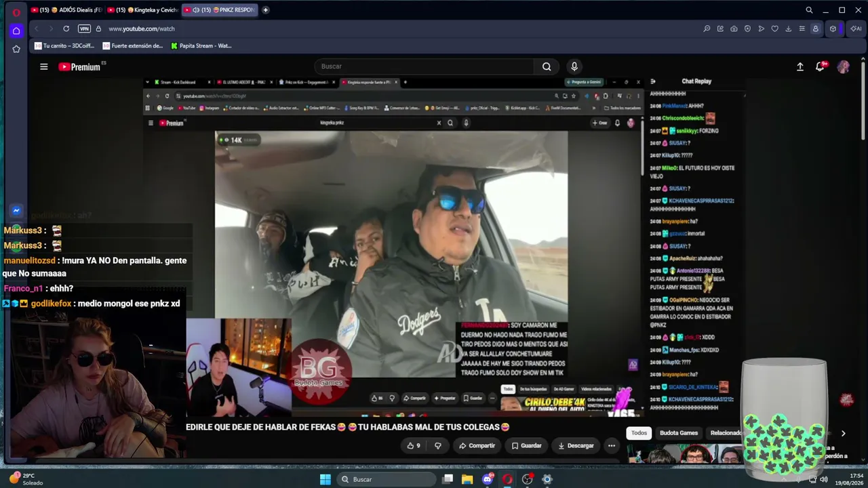Open more actions three-dot menu
Screen dimensions: 868x488
pyautogui.click(x=612, y=445)
